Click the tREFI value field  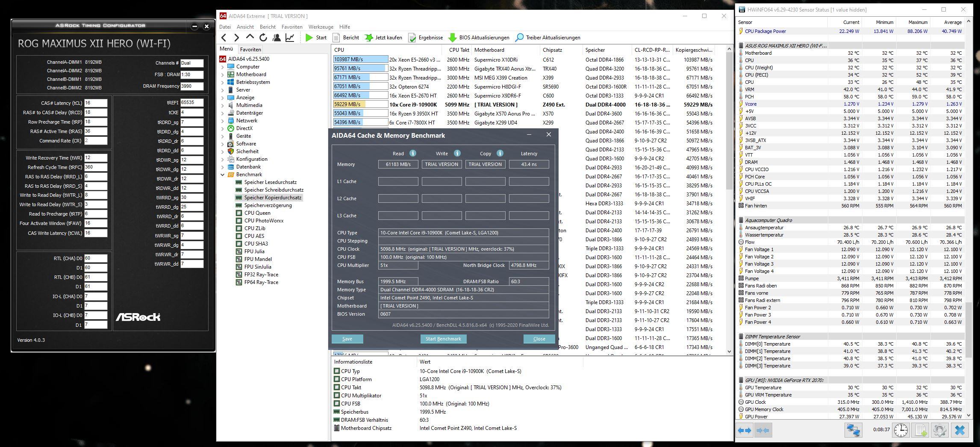point(192,103)
